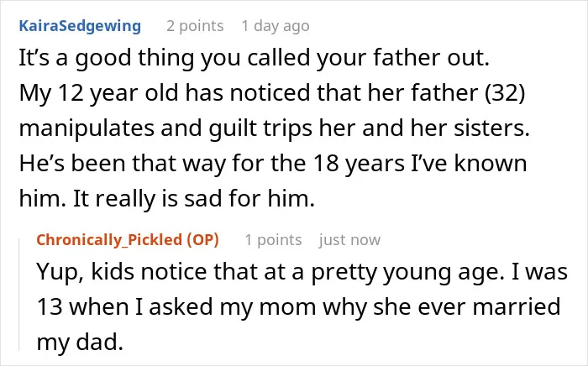The height and width of the screenshot is (366, 588).
Task: Collapse the reply thread using its vertical line
Action: 19,295
